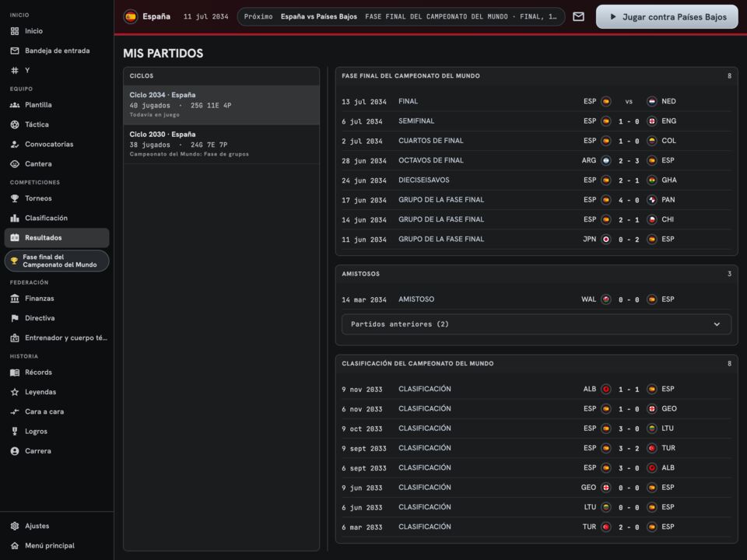This screenshot has height=560, width=747.
Task: Click the Inicio dashboard icon
Action: click(15, 31)
